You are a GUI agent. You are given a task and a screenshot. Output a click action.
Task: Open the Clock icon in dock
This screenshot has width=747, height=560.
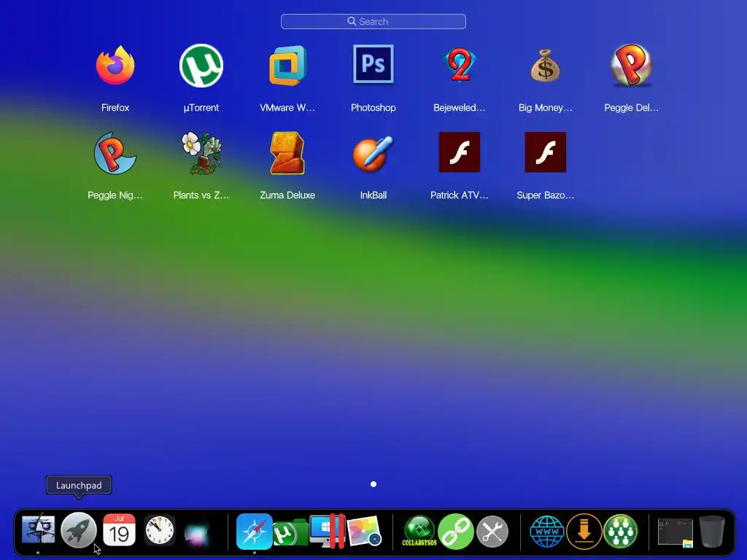click(x=160, y=530)
